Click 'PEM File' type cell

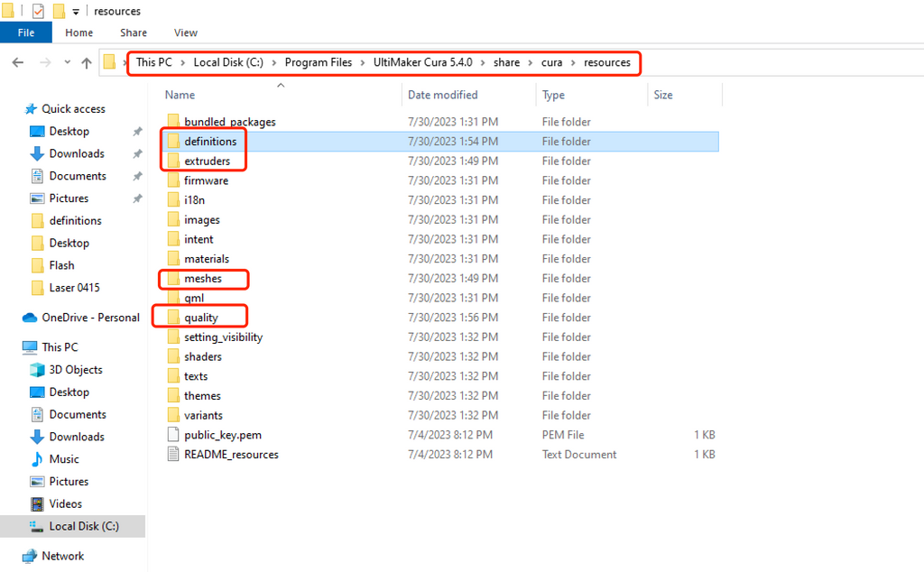pos(563,435)
